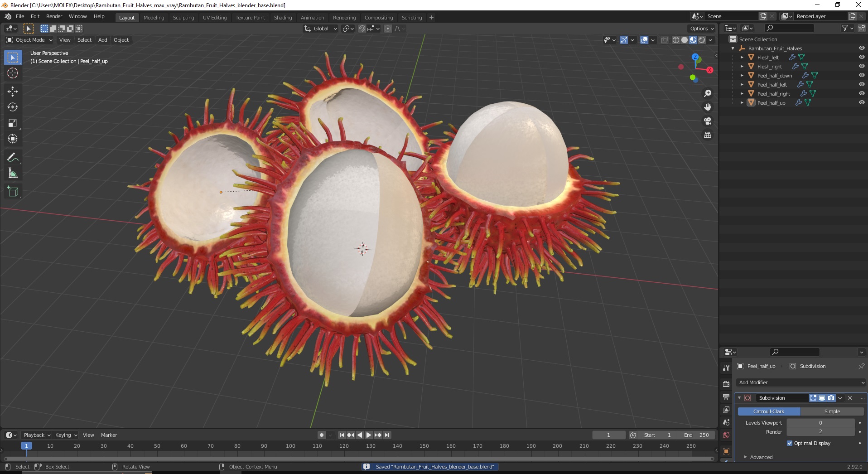The width and height of the screenshot is (868, 474).
Task: Open the Render menu
Action: tap(54, 16)
